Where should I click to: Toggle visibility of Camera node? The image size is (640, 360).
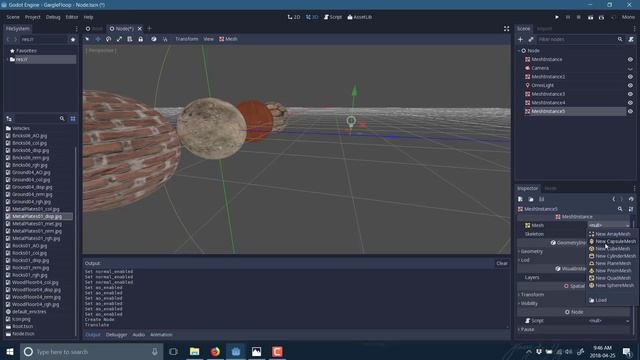coord(630,69)
